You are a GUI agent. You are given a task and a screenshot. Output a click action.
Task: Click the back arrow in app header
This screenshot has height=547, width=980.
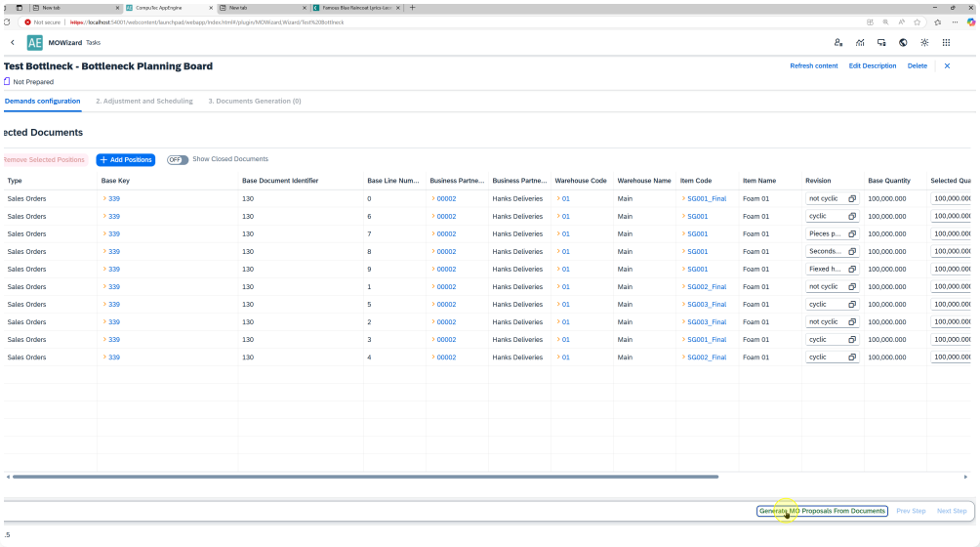(13, 43)
